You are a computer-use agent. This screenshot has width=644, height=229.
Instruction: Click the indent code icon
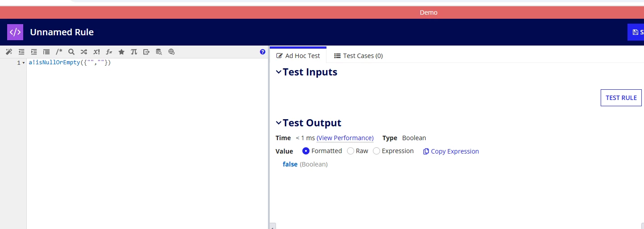click(x=34, y=52)
